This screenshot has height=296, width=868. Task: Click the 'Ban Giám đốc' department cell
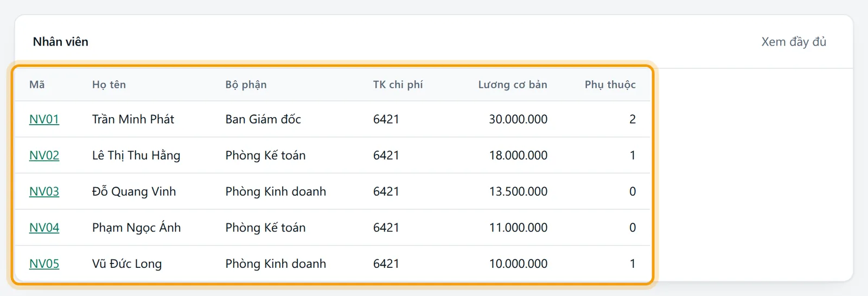(x=263, y=119)
